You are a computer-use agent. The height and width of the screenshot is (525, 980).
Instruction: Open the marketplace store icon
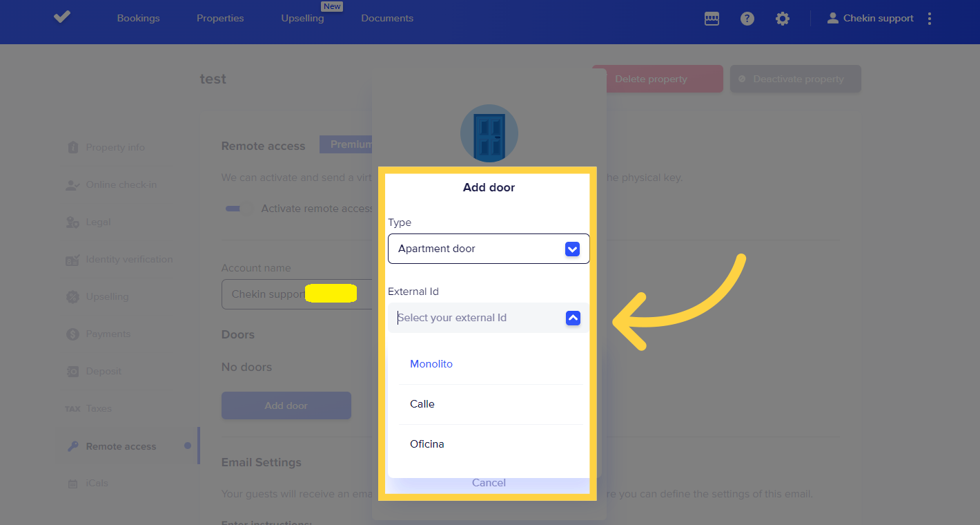point(712,19)
